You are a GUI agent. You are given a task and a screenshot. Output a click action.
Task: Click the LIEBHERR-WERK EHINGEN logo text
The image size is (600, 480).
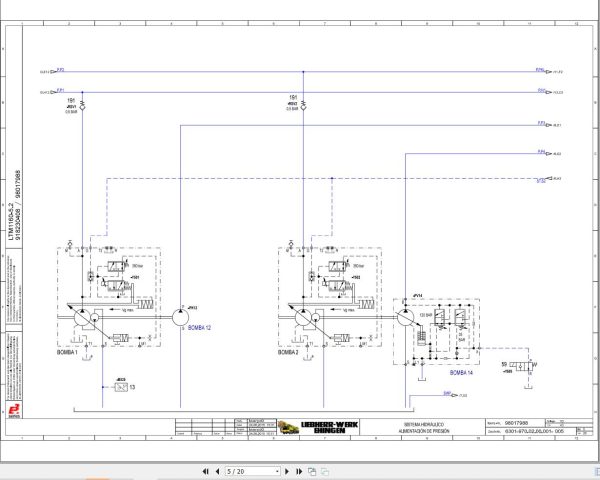(329, 427)
